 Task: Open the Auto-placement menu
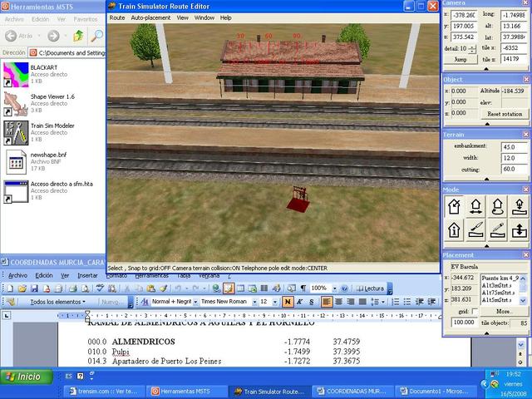tap(150, 17)
